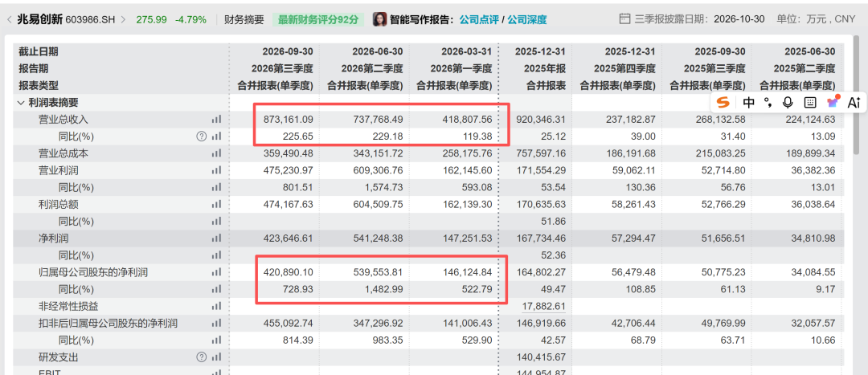The height and width of the screenshot is (375, 868).
Task: Open chart icon for 净利润 row
Action: point(216,238)
